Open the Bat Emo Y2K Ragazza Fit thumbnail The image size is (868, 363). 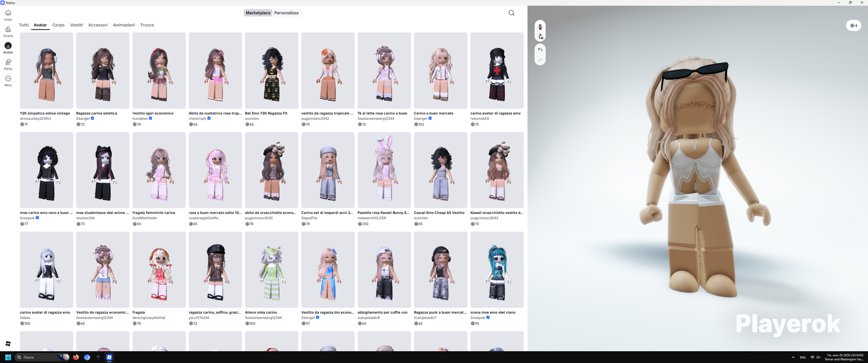point(272,71)
